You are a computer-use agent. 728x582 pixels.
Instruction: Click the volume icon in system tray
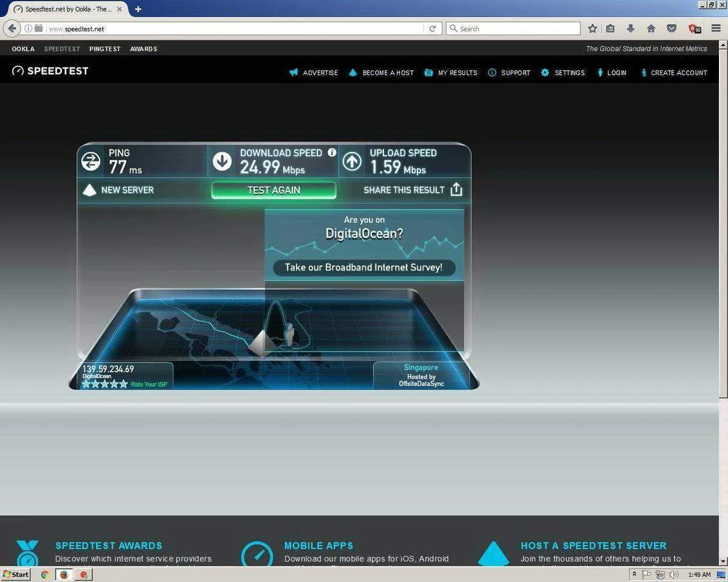click(674, 574)
